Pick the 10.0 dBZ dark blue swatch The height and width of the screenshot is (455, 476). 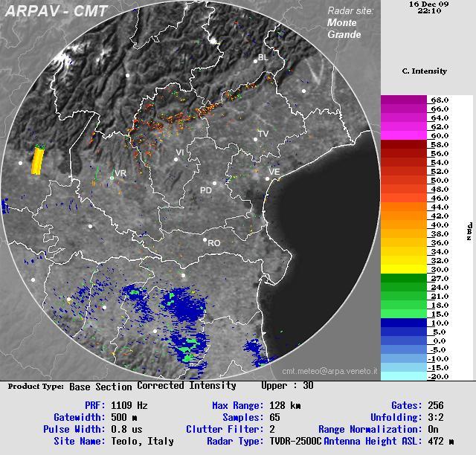pyautogui.click(x=404, y=323)
